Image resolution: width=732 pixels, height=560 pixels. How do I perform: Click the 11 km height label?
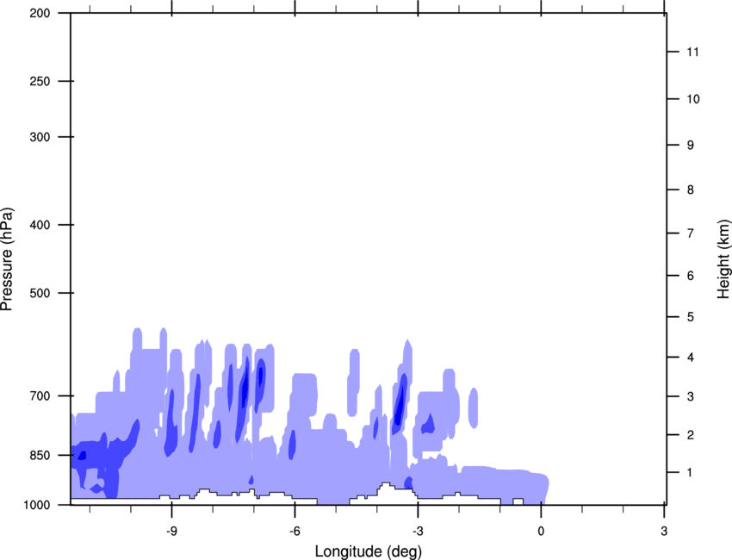tap(692, 52)
